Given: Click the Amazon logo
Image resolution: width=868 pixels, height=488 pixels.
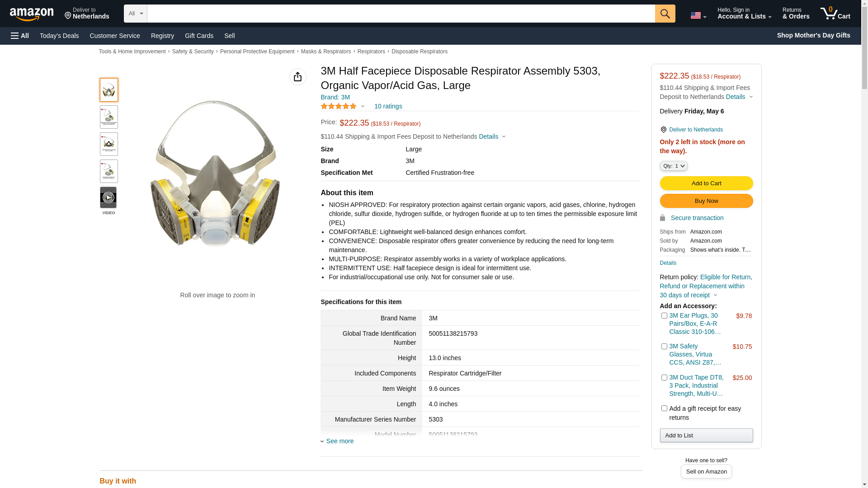Looking at the screenshot, I should (32, 14).
